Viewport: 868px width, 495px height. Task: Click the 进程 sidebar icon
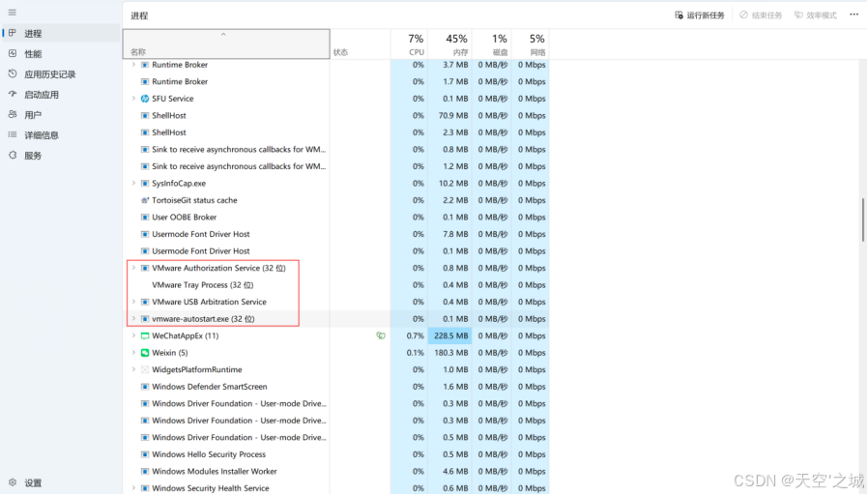(x=13, y=33)
